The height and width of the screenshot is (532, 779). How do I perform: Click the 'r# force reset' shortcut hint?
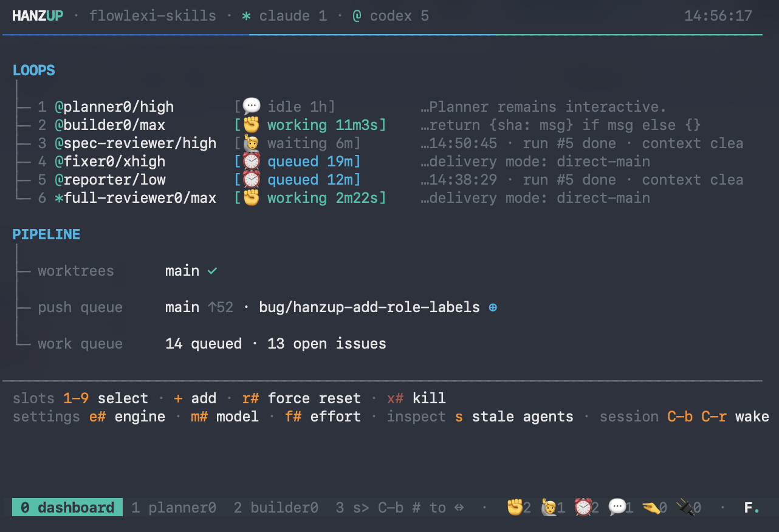301,398
